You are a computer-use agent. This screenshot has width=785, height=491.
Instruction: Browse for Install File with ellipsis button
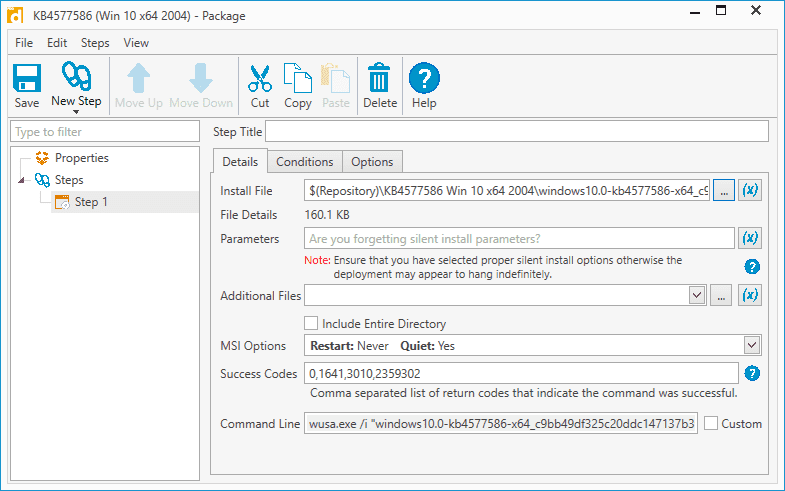[724, 190]
